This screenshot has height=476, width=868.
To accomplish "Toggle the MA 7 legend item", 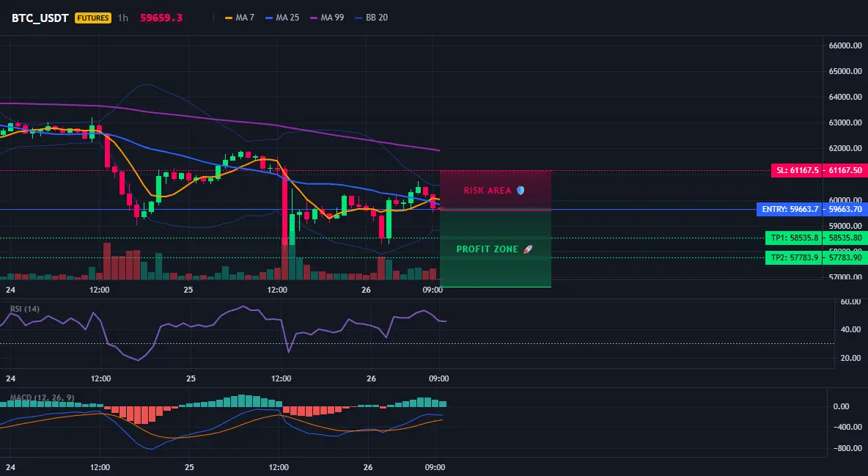I will pos(240,18).
